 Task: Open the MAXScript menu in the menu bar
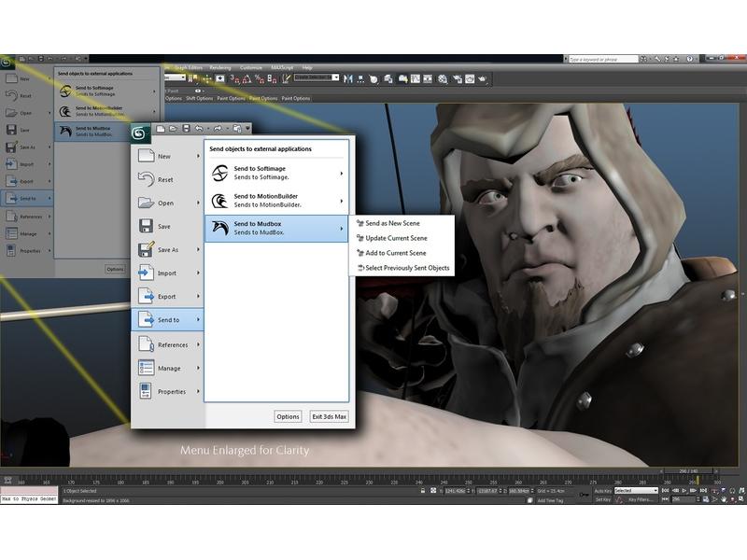pos(282,67)
